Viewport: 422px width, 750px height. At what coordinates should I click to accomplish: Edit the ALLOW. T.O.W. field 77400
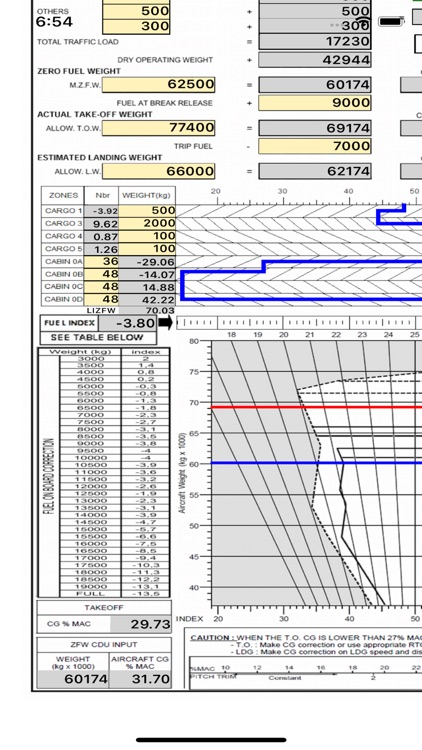(158, 128)
